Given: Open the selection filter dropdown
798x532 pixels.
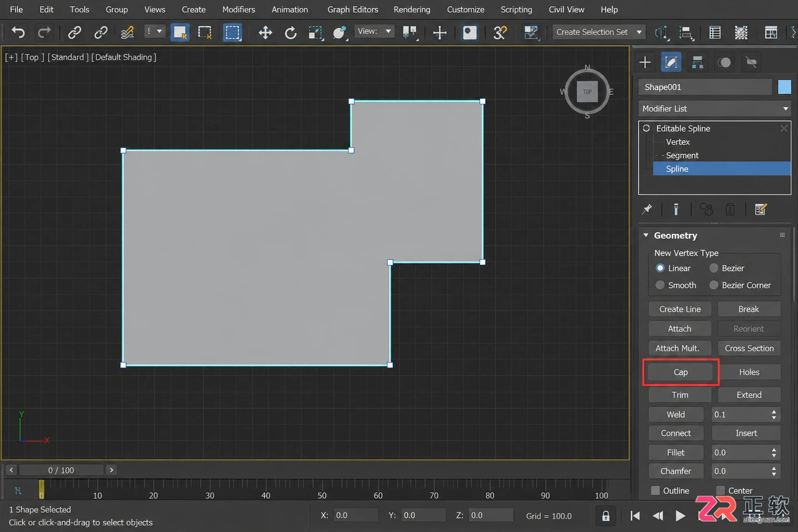Looking at the screenshot, I should (155, 32).
